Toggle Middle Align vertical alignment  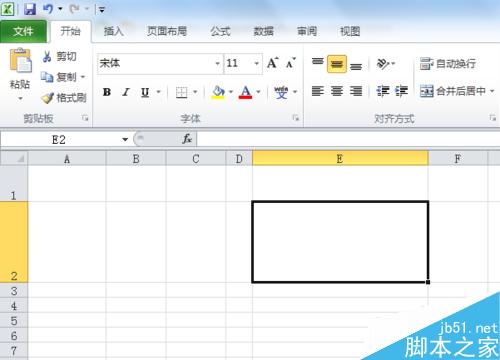[x=337, y=64]
